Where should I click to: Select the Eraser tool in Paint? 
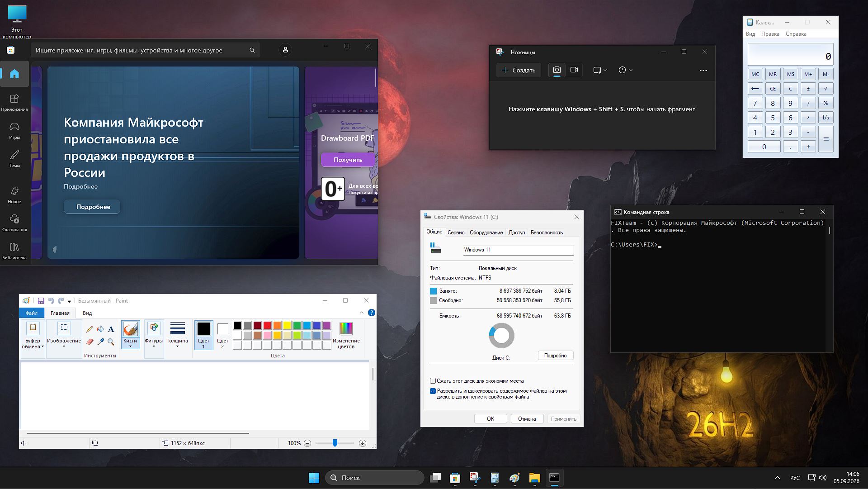90,342
